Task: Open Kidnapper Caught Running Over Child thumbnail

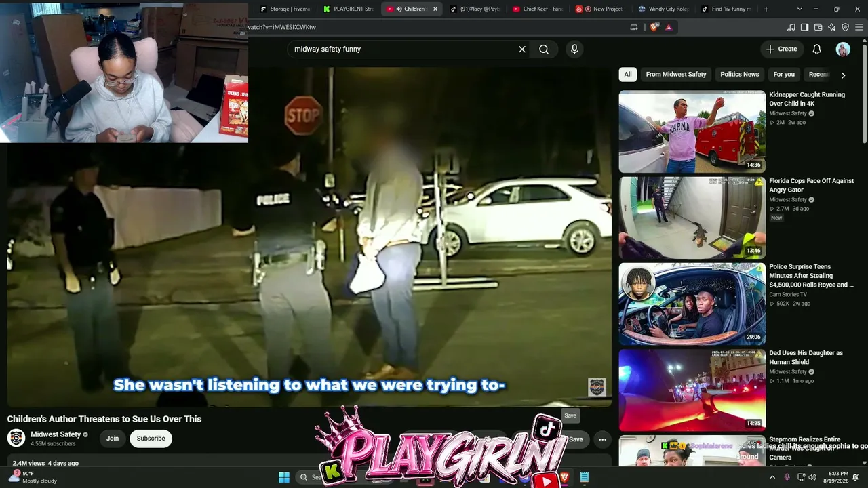Action: click(692, 131)
